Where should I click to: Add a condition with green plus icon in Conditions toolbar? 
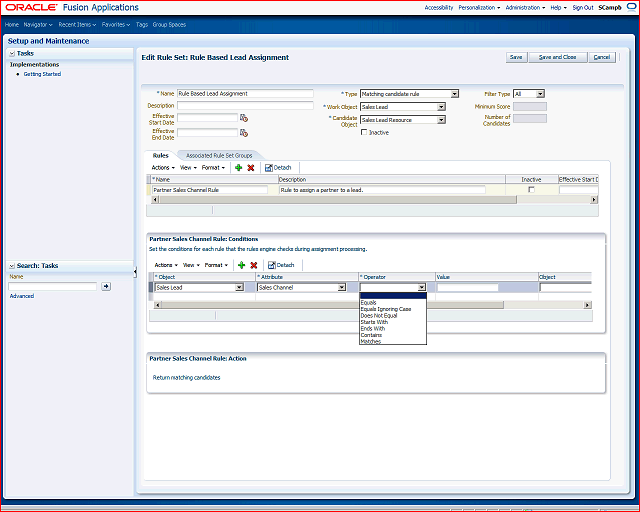(x=242, y=265)
